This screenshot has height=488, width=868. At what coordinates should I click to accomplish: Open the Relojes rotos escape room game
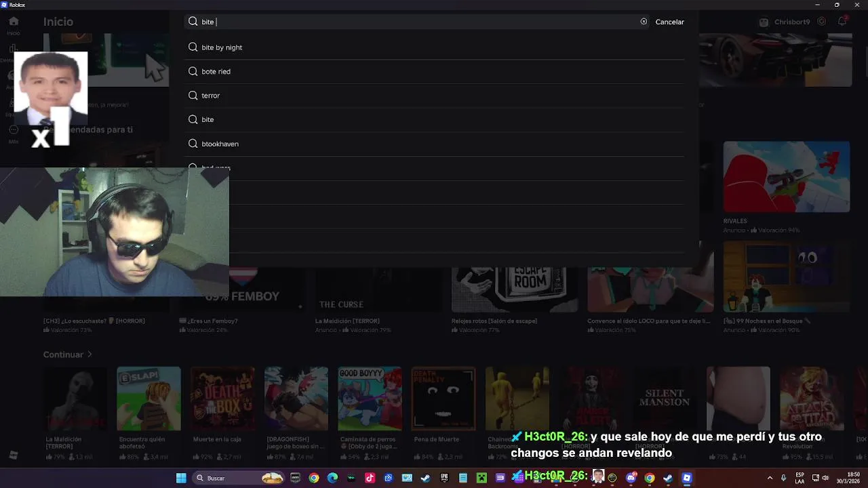515,289
